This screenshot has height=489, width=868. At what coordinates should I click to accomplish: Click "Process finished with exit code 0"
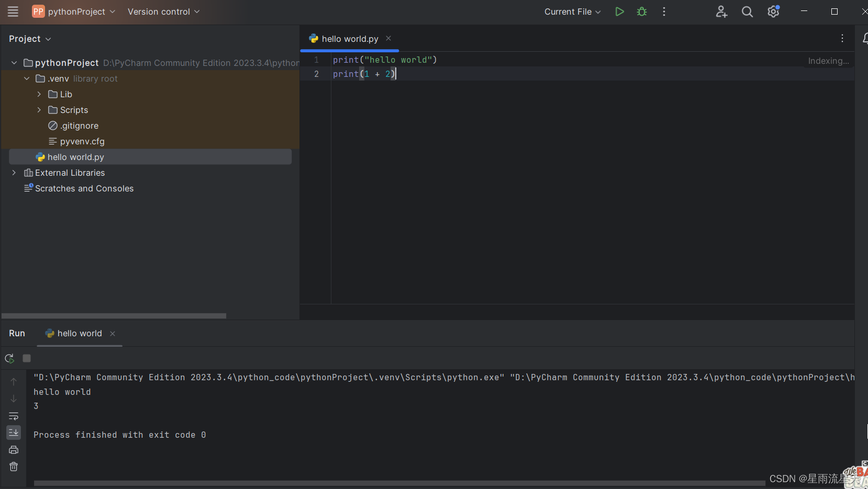[x=120, y=435]
